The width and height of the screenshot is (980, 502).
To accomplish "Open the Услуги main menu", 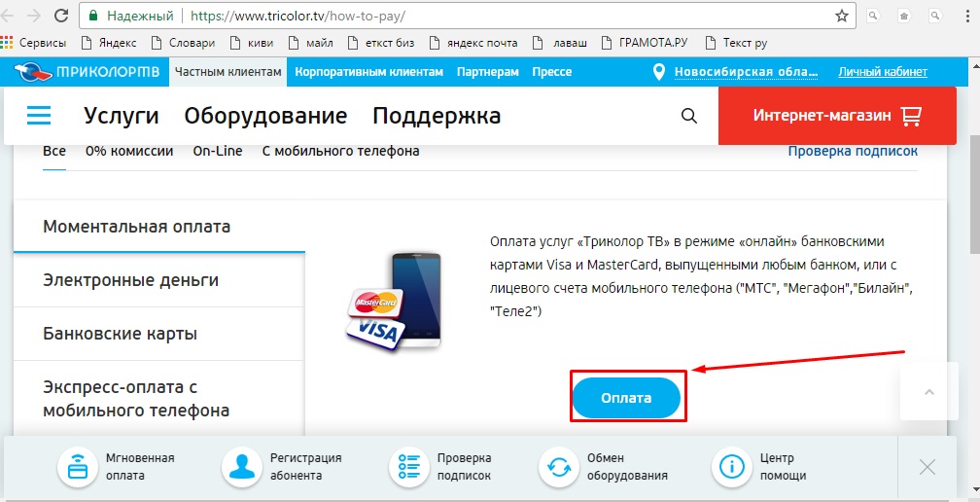I will [x=122, y=116].
